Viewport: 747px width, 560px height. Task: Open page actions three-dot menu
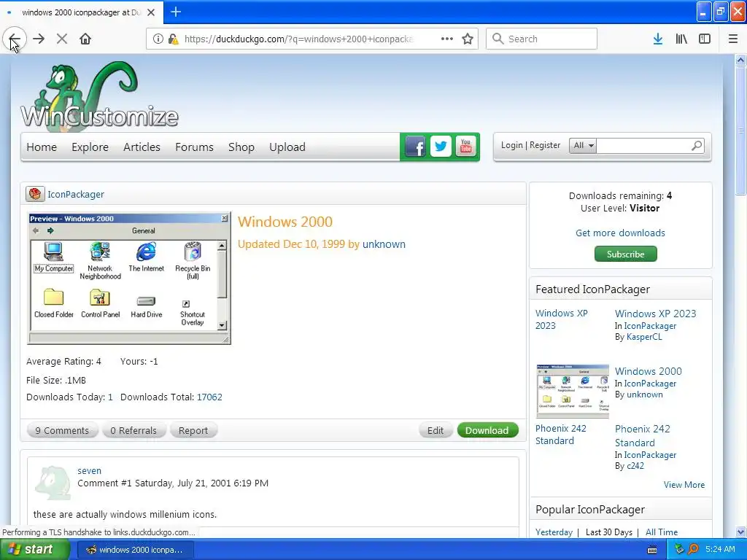447,39
